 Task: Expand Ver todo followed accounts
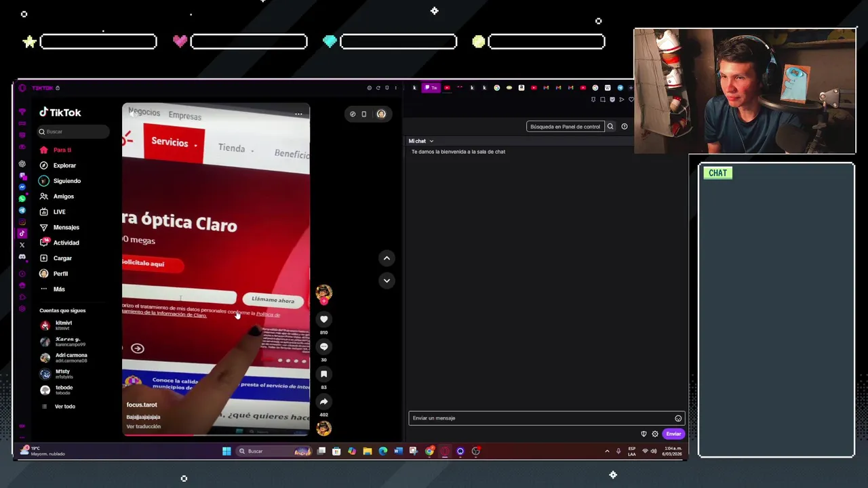(x=65, y=407)
